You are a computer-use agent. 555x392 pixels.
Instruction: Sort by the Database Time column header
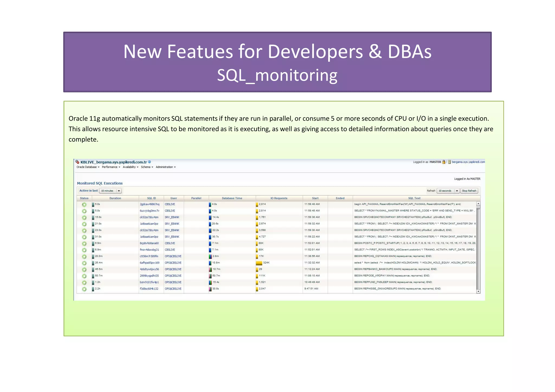click(x=232, y=198)
